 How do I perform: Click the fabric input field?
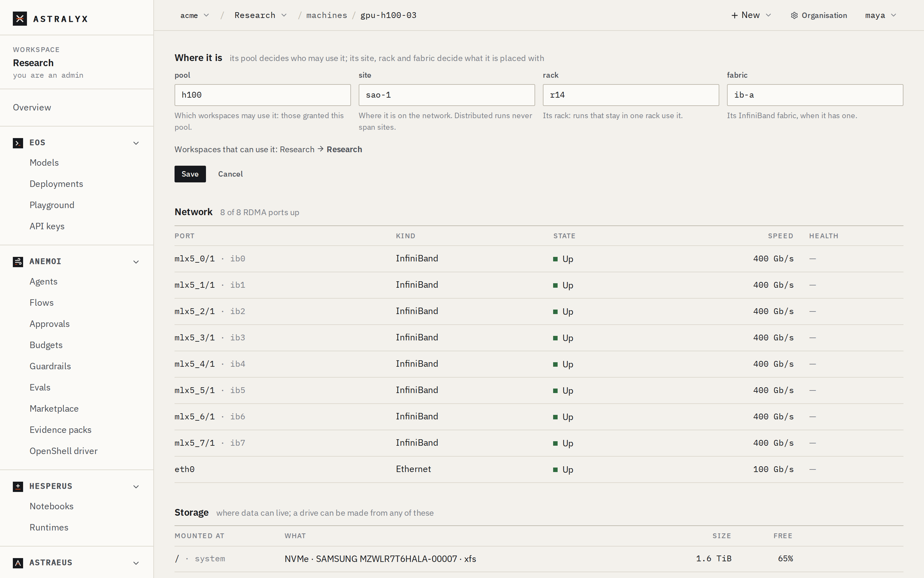(815, 95)
